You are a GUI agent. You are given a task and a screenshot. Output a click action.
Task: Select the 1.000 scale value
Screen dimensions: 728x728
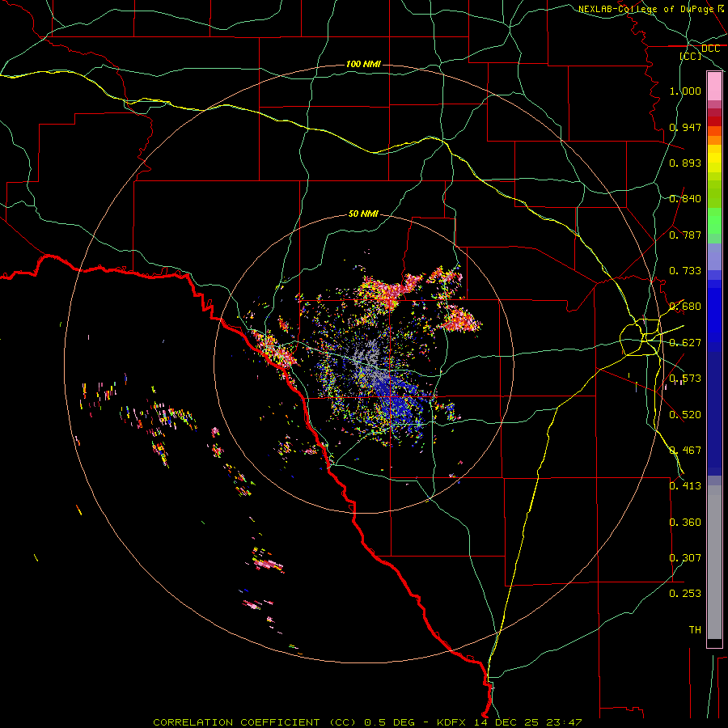685,91
